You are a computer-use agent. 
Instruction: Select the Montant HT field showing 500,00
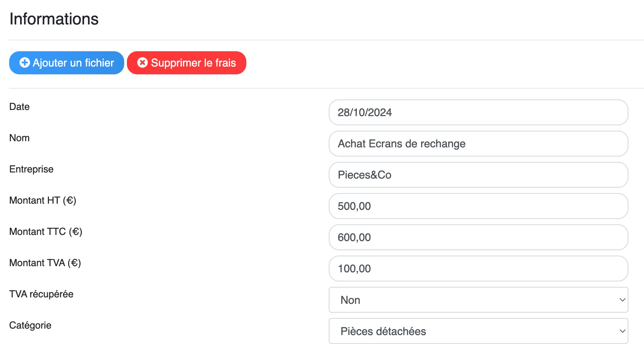click(478, 206)
